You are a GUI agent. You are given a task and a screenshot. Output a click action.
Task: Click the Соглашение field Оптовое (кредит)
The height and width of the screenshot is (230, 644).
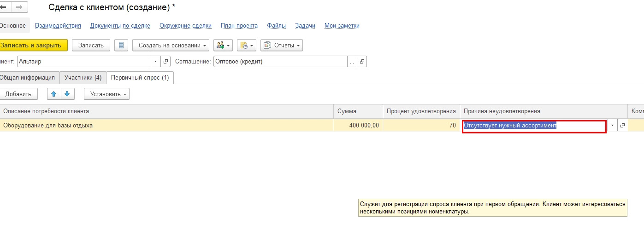tap(280, 61)
